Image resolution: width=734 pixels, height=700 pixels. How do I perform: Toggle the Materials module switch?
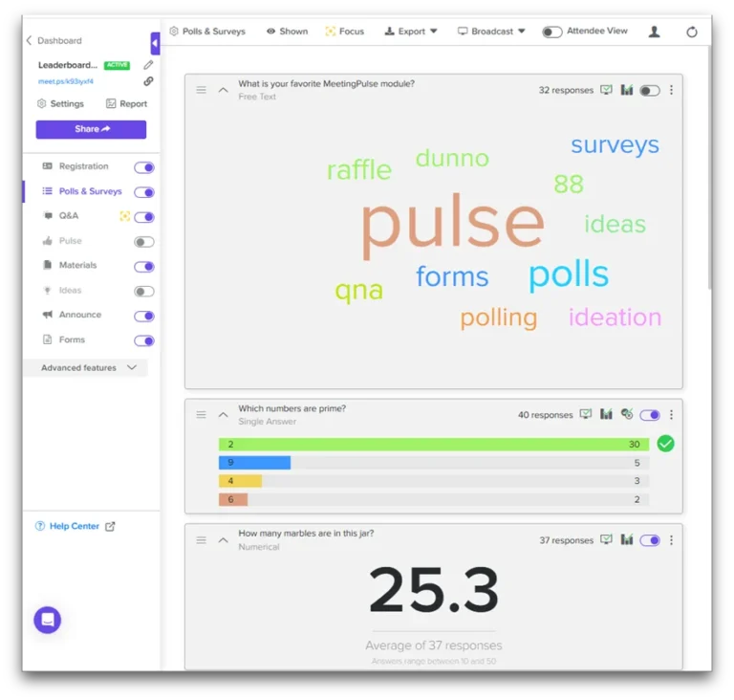coord(144,267)
